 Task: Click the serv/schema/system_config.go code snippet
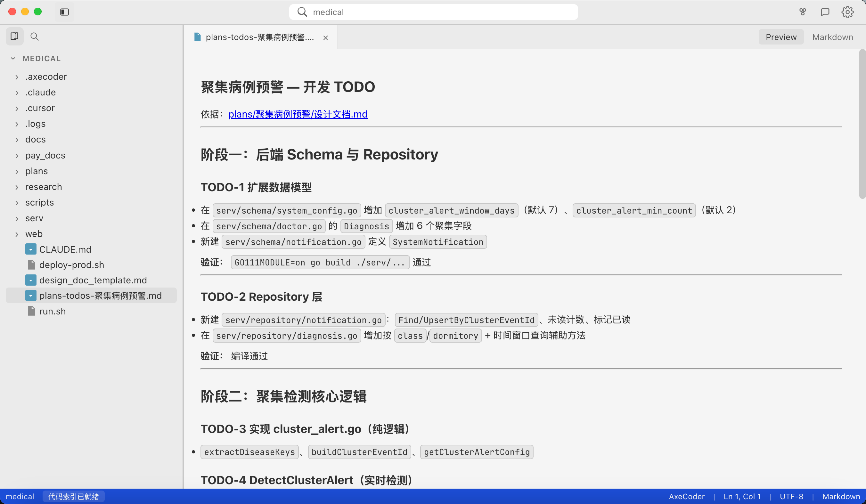287,210
